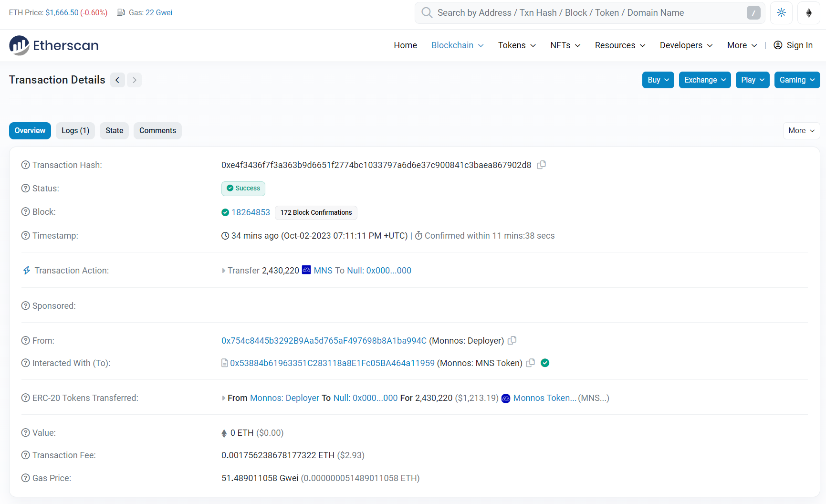Open the Developers dropdown menu
The width and height of the screenshot is (826, 504).
pyautogui.click(x=686, y=45)
